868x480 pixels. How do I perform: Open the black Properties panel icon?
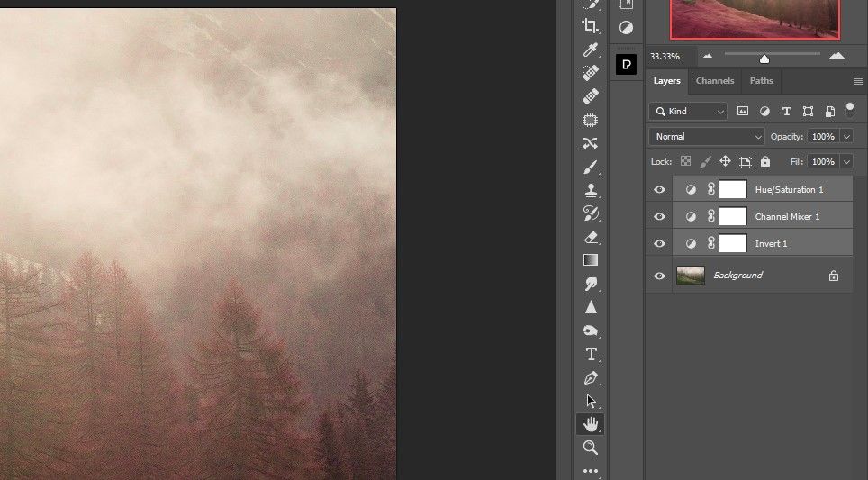coord(626,64)
